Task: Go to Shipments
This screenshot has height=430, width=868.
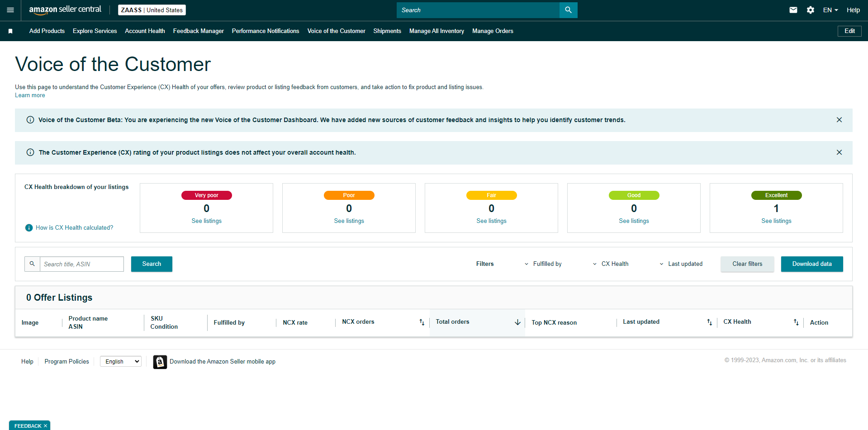Action: pos(387,31)
